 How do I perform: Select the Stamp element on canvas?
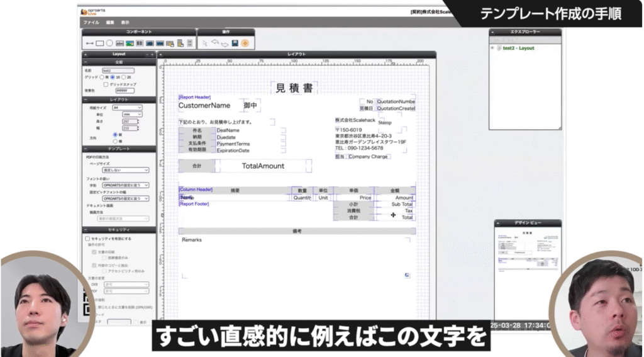point(385,123)
